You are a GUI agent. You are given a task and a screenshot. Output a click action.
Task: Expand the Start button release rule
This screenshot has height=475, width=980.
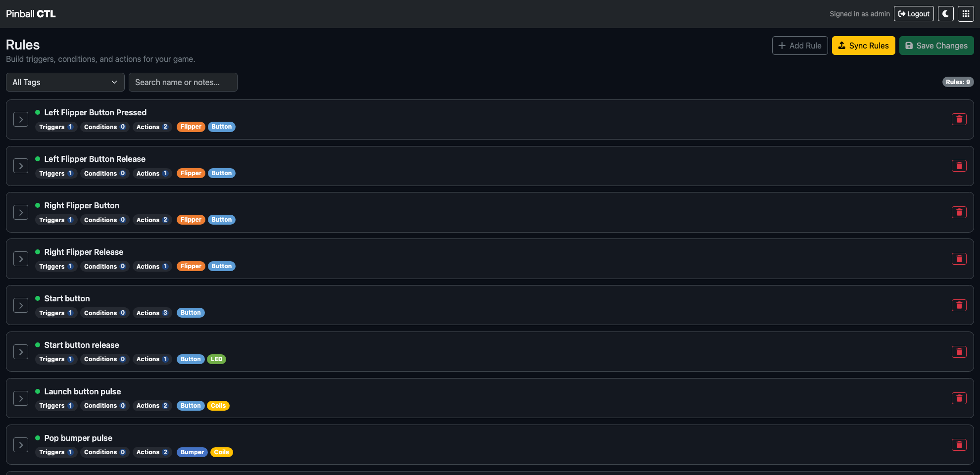(21, 352)
